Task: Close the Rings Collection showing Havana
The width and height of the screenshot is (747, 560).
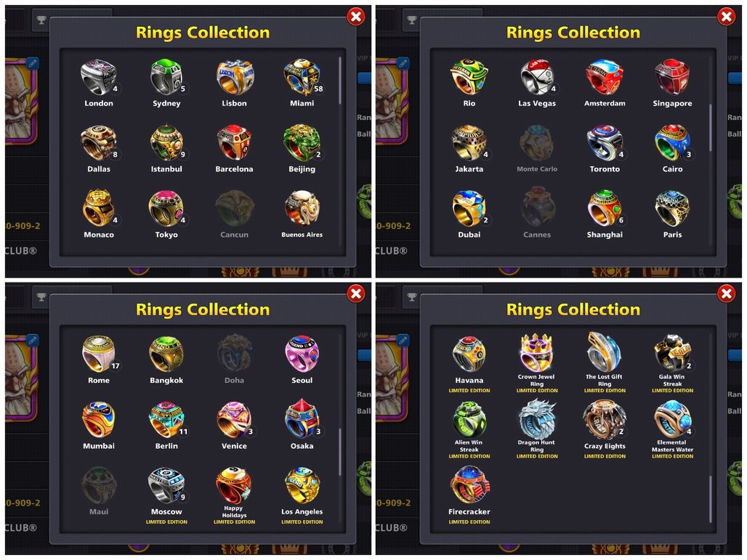Action: 726,294
